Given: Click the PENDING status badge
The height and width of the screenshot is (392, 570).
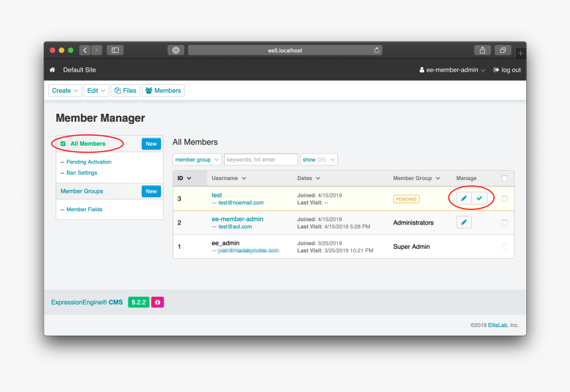Looking at the screenshot, I should (406, 199).
